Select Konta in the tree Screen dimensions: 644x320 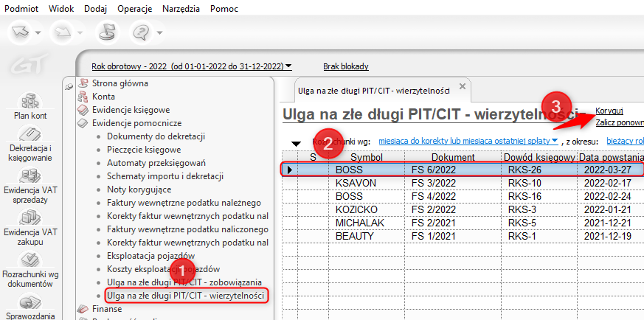click(103, 97)
